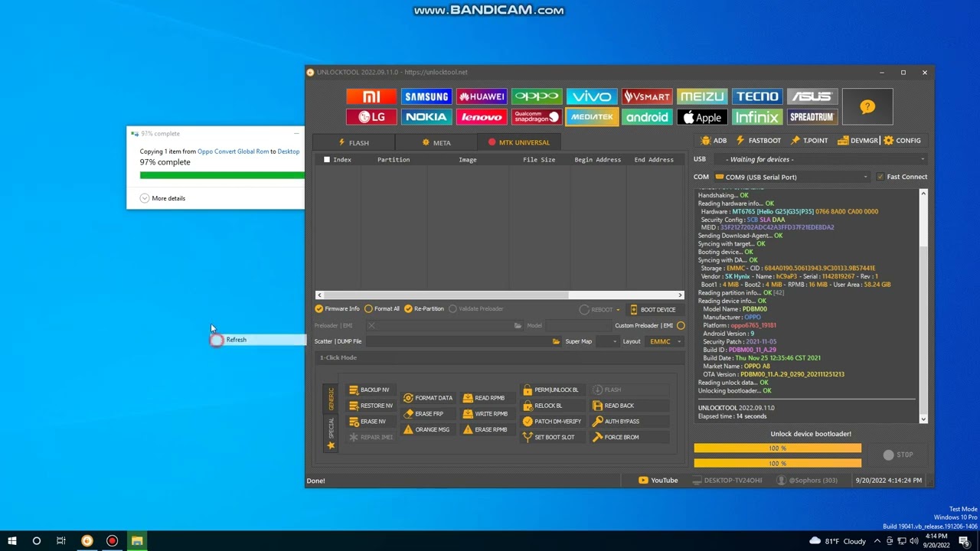Toggle the Fast Connect checkbox
Screen dimensions: 980x551
tap(880, 177)
